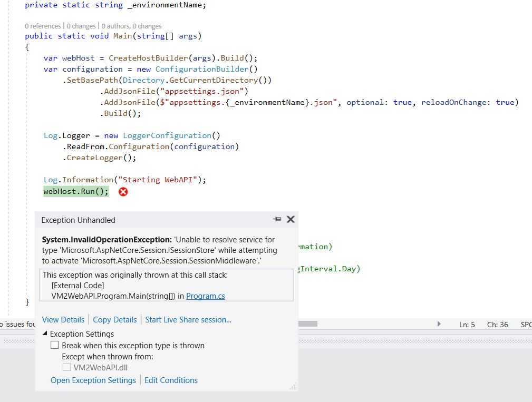Click the issues indicator in status bar
The width and height of the screenshot is (532, 402).
click(16, 324)
